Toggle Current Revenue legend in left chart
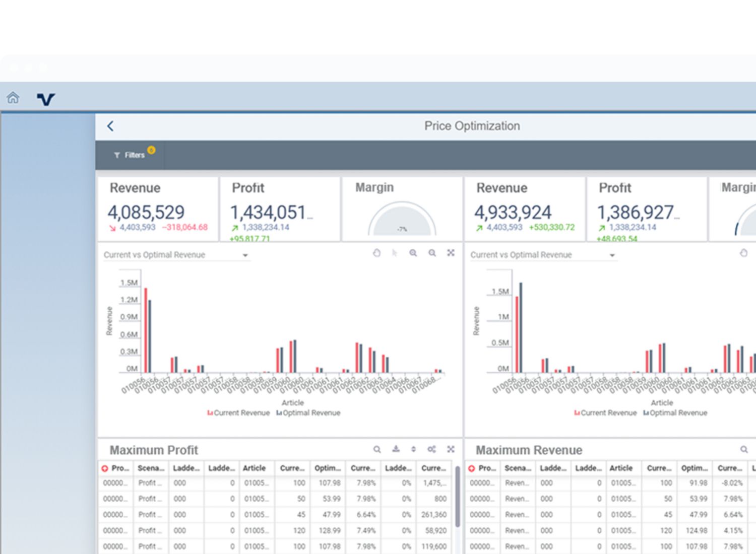The image size is (756, 554). 238,413
